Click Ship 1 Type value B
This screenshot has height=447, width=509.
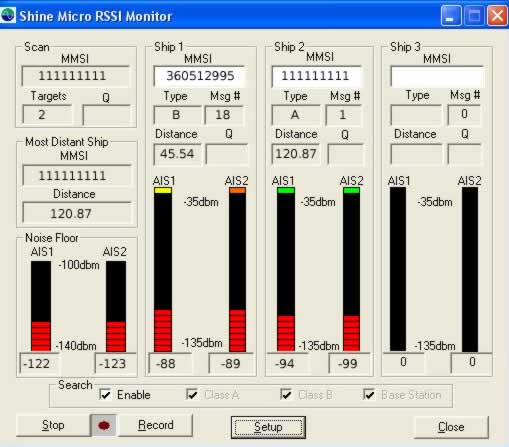pyautogui.click(x=177, y=115)
